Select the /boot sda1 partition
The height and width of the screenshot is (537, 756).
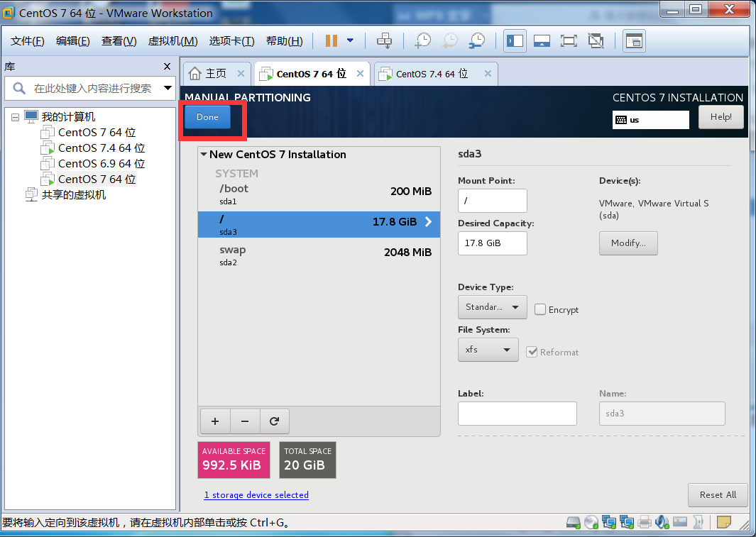pos(319,194)
